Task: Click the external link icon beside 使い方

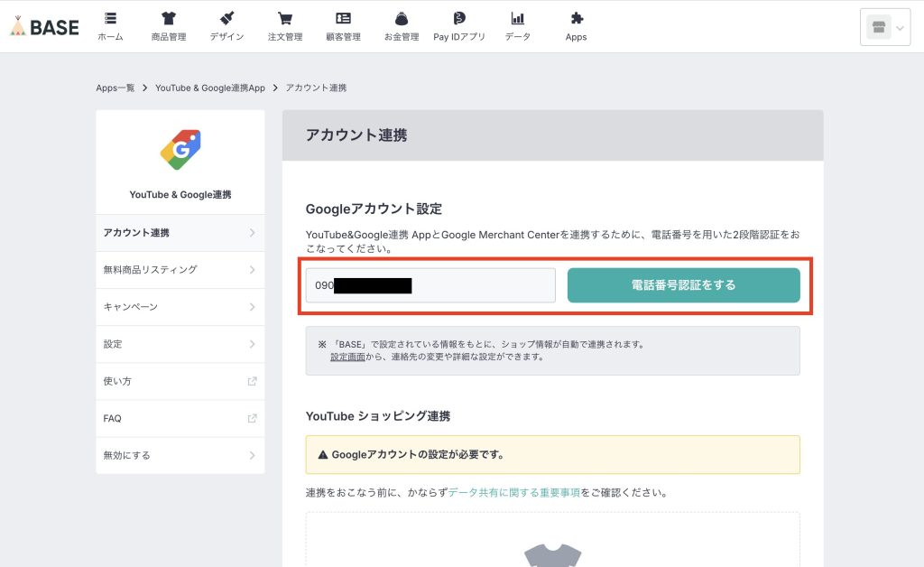Action: pyautogui.click(x=253, y=381)
